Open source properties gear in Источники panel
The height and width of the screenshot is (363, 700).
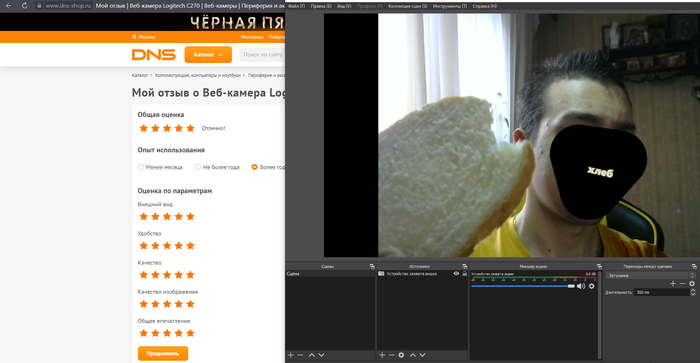[401, 355]
